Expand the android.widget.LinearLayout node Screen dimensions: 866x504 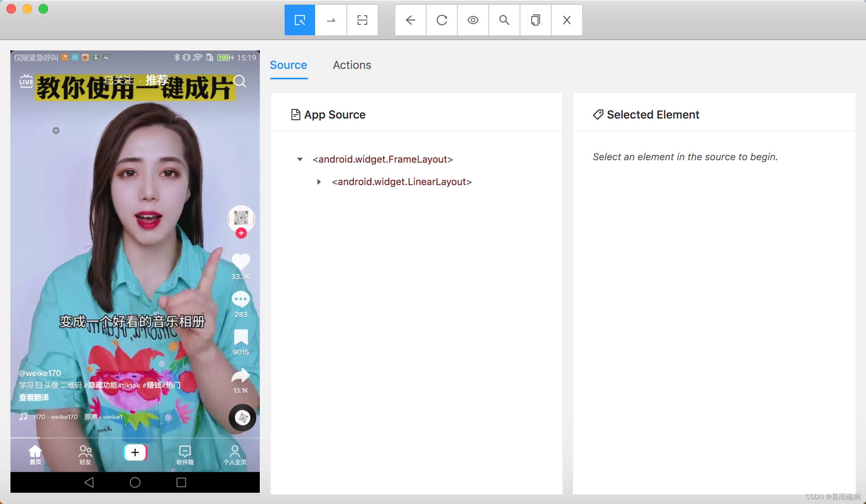click(319, 182)
